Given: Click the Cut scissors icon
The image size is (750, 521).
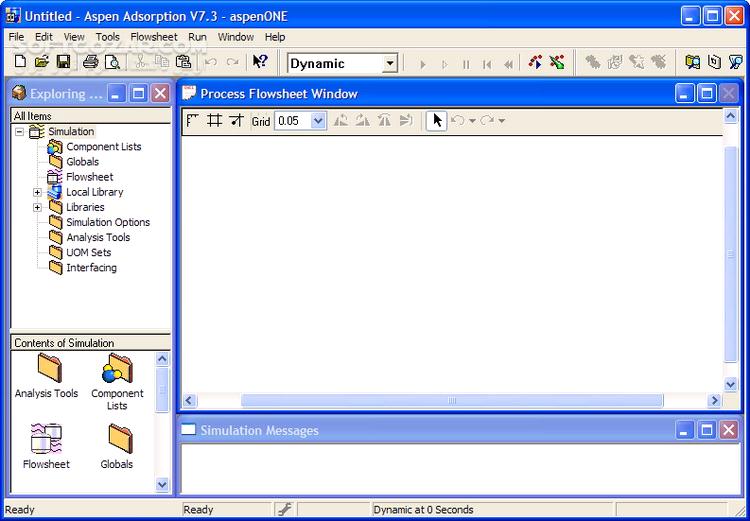Looking at the screenshot, I should [x=140, y=62].
